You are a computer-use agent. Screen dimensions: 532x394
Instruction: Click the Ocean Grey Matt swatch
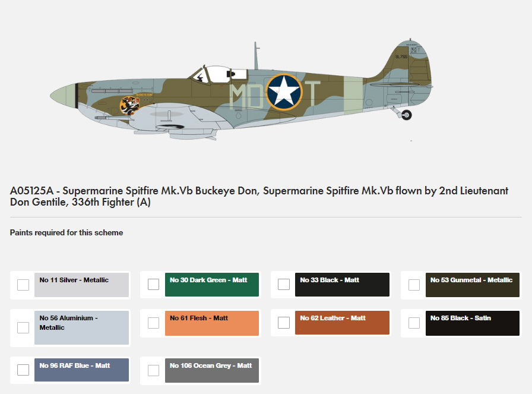pos(212,370)
